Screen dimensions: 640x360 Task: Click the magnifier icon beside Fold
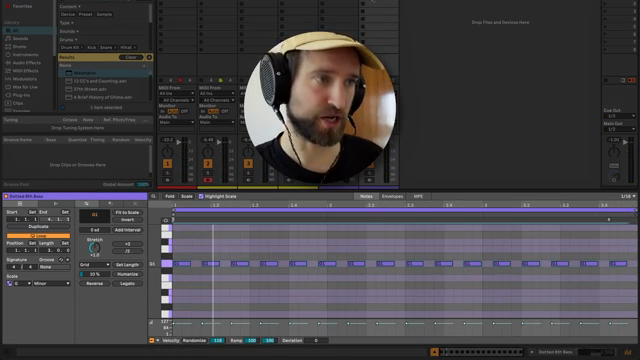[153, 196]
